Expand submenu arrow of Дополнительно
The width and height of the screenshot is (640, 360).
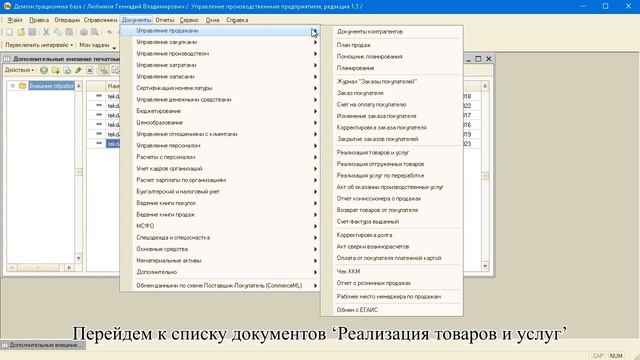(x=315, y=272)
